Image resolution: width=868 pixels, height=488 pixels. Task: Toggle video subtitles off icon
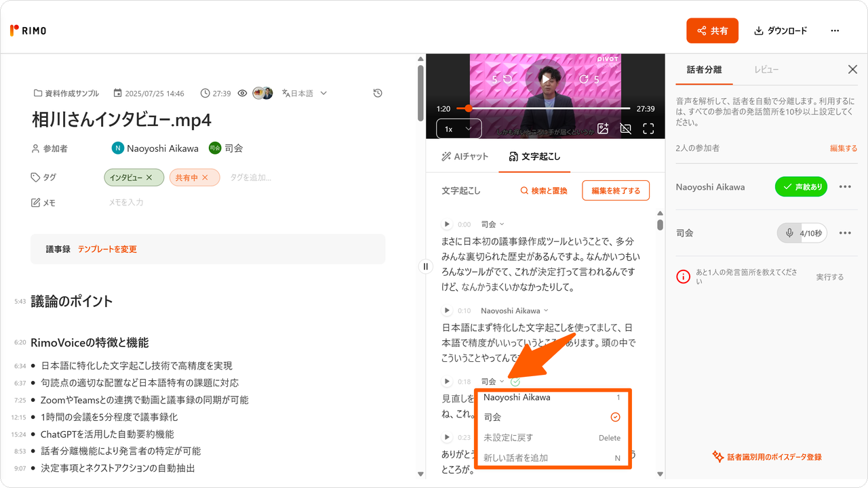coord(626,128)
